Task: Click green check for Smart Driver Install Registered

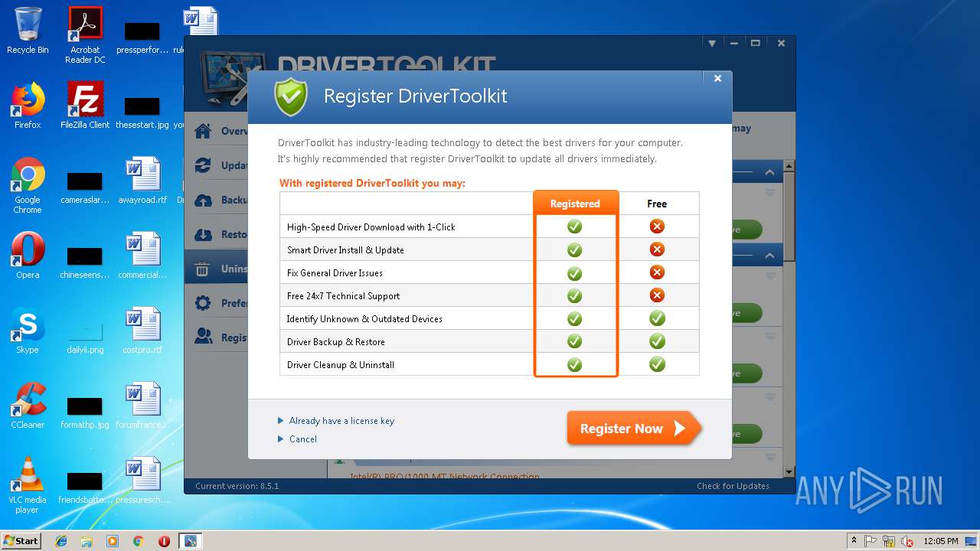Action: click(x=574, y=249)
